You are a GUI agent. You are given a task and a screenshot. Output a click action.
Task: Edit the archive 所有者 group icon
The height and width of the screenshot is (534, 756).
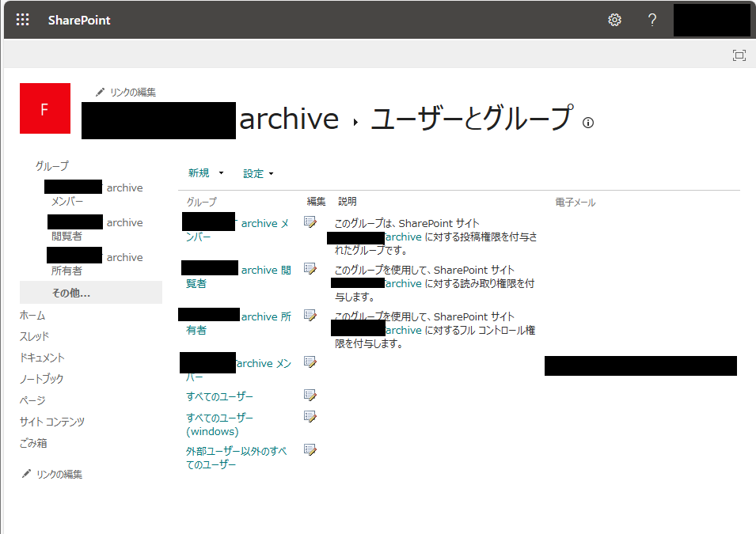tap(310, 315)
